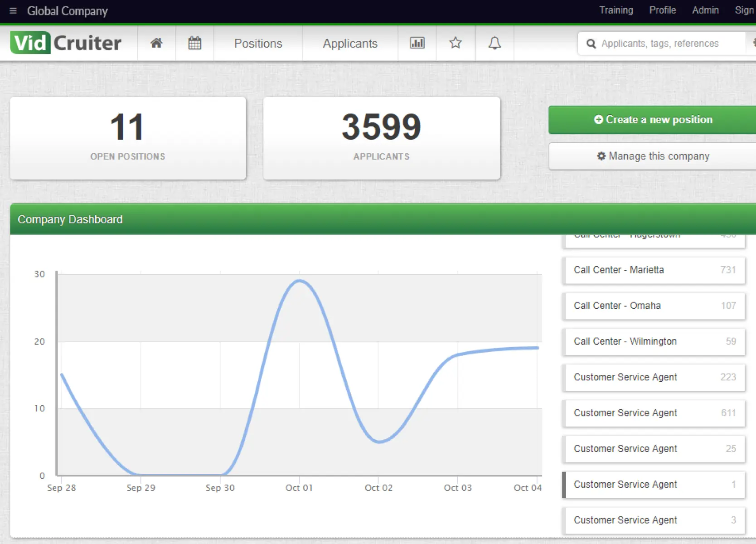Click the home icon in the toolbar
This screenshot has width=756, height=544.
(156, 43)
